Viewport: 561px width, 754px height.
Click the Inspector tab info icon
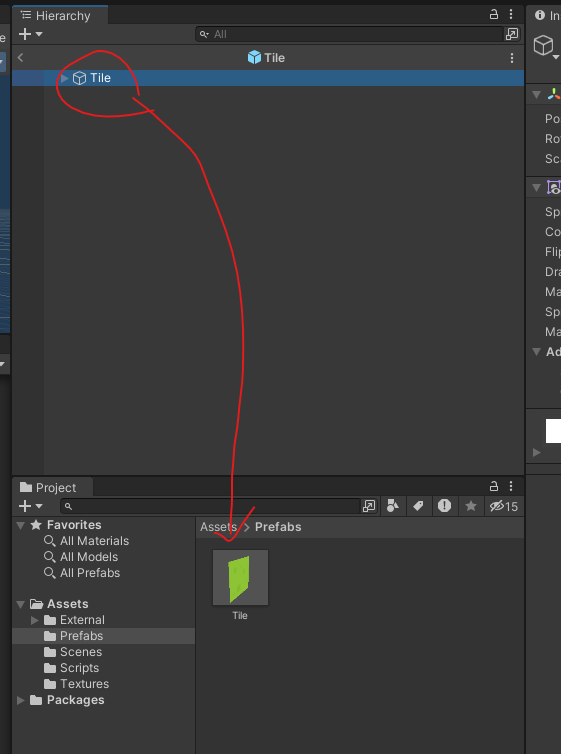pos(540,15)
